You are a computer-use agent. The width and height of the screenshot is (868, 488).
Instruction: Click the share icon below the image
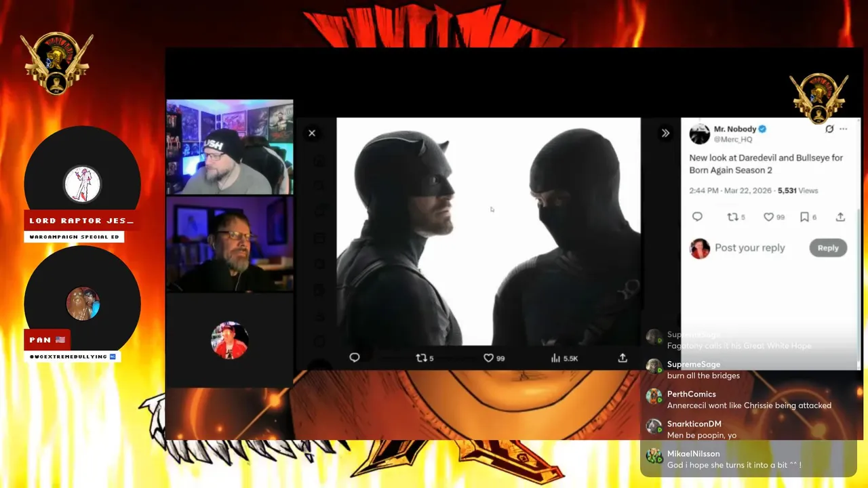pos(623,358)
